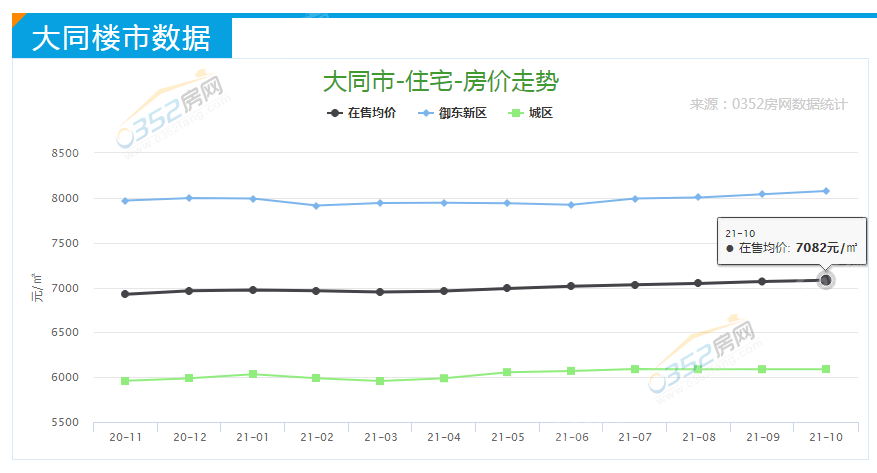The width and height of the screenshot is (877, 473).
Task: Select 在售均价 circle marker at 20-11
Action: [125, 294]
